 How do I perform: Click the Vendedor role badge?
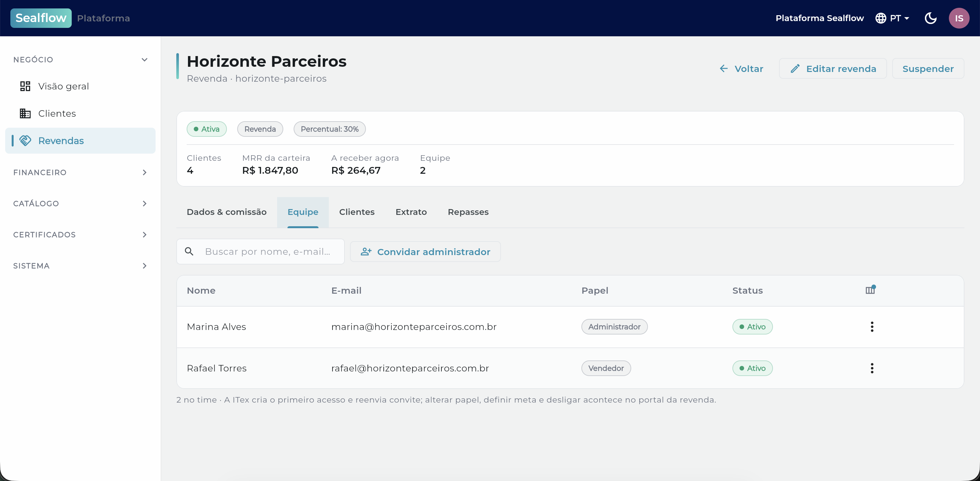606,368
